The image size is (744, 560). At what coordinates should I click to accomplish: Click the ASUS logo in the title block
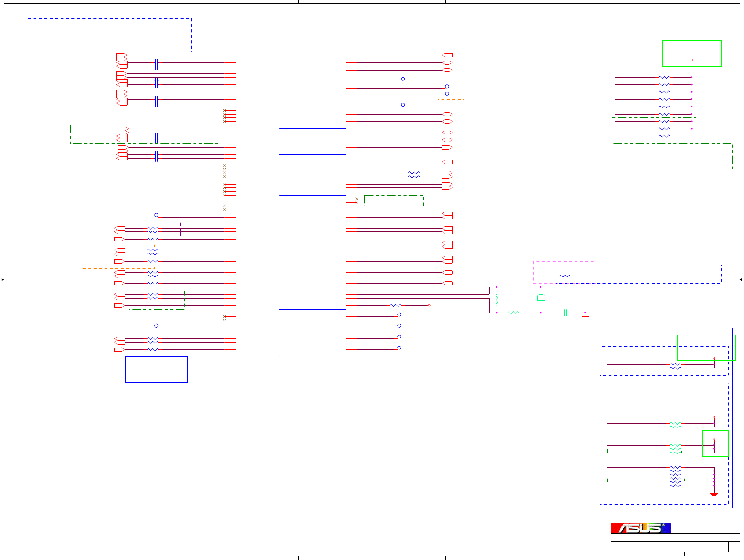[x=640, y=528]
